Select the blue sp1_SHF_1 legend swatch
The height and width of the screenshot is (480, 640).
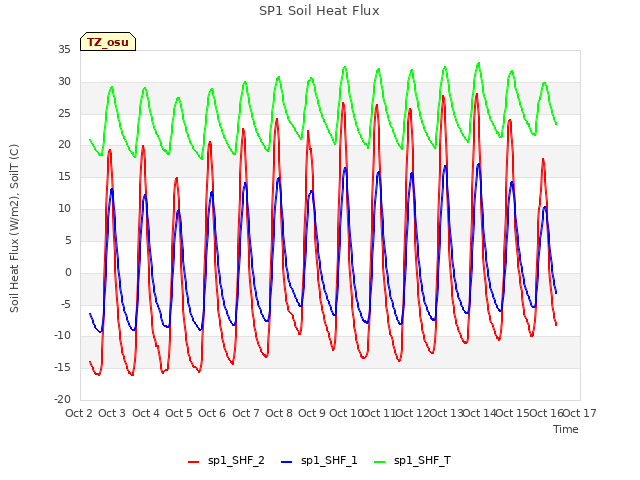click(x=287, y=462)
